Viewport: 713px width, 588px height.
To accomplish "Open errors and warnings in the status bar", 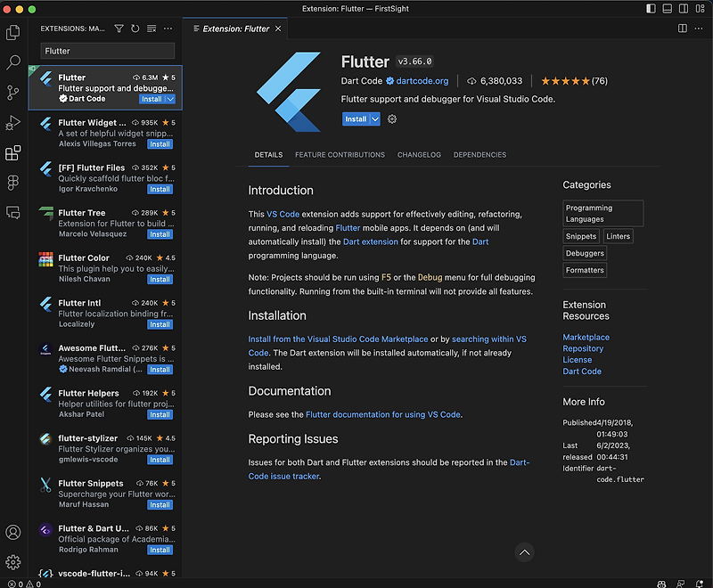I will [x=24, y=583].
